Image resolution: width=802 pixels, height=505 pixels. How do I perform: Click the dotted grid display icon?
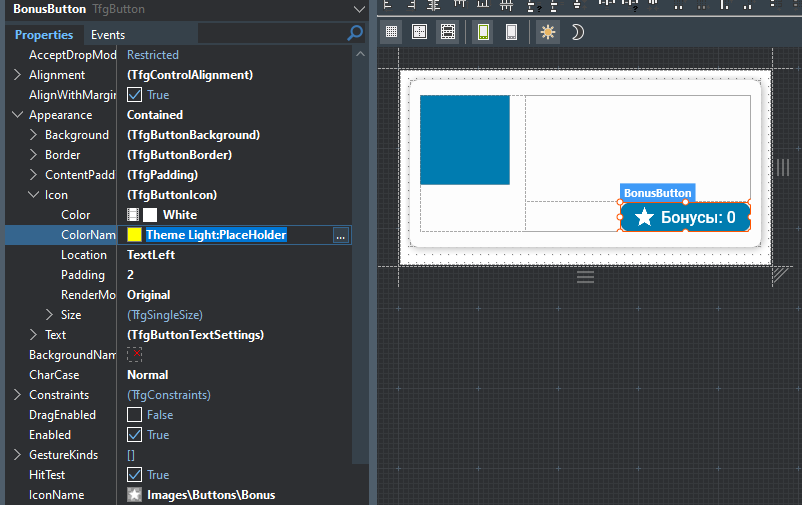point(391,32)
